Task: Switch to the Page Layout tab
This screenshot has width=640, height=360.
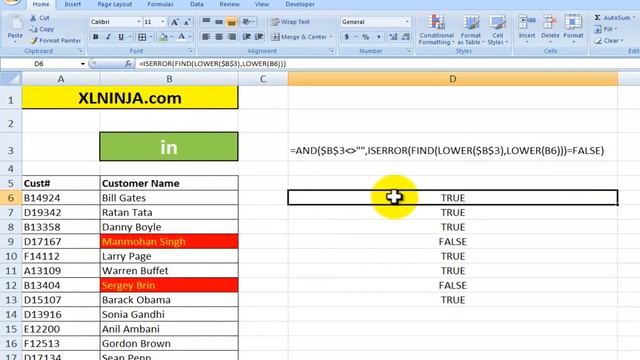Action: tap(115, 4)
